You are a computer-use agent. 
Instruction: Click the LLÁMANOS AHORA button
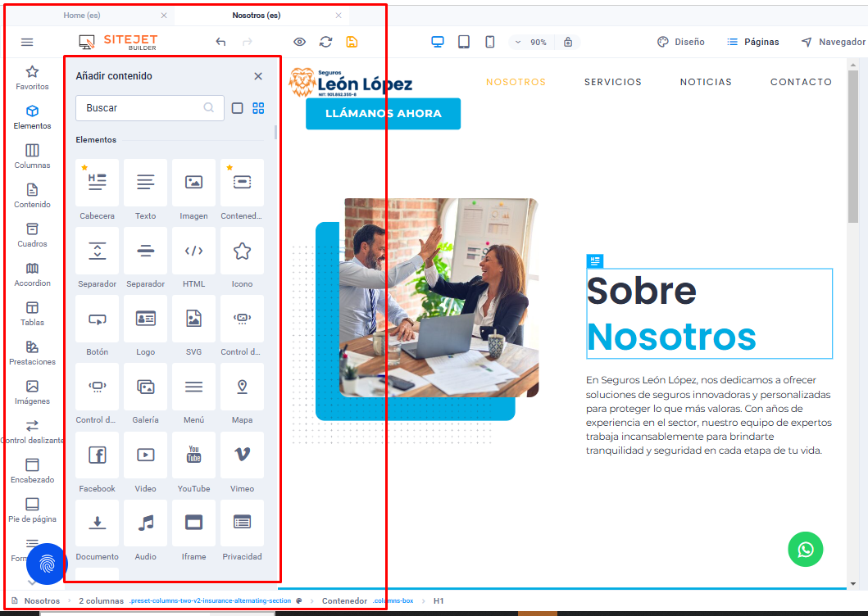[x=383, y=114]
